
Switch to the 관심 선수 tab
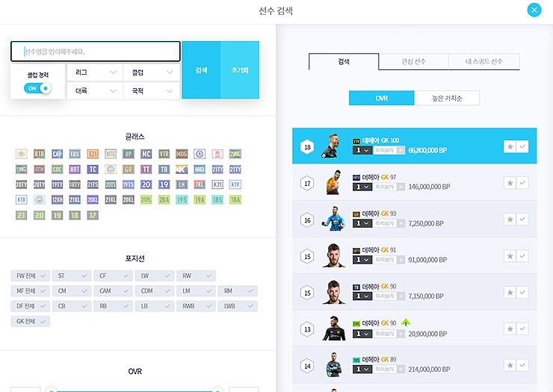(x=414, y=62)
